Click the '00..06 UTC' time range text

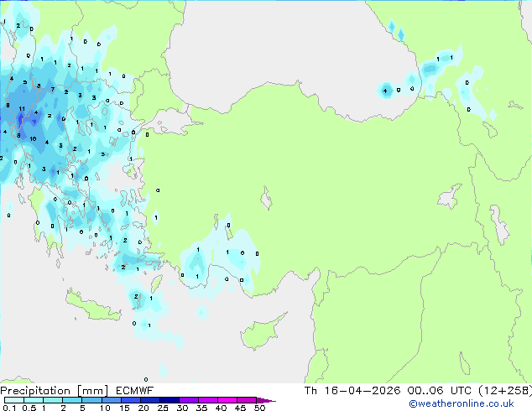pos(440,391)
